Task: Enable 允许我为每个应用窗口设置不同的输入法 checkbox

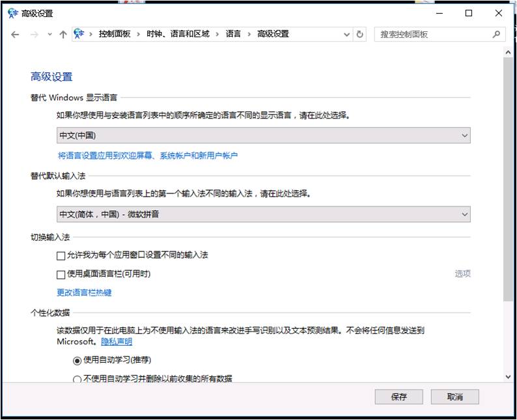Action: point(61,255)
